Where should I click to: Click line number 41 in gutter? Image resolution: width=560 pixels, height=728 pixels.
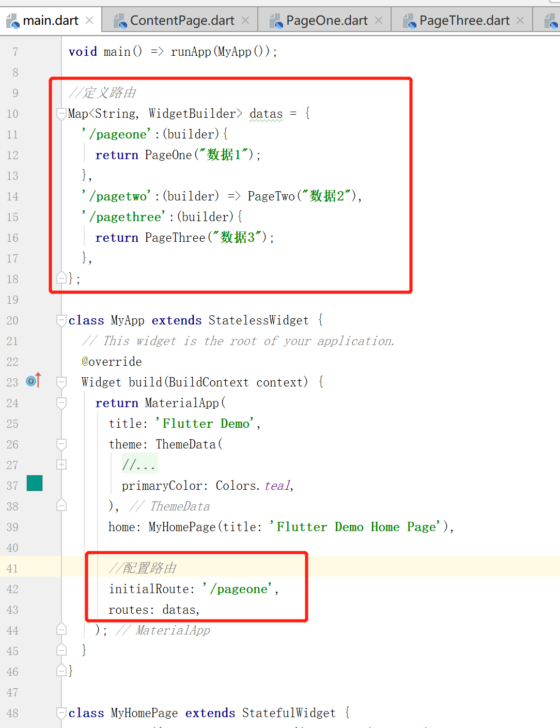coord(12,568)
